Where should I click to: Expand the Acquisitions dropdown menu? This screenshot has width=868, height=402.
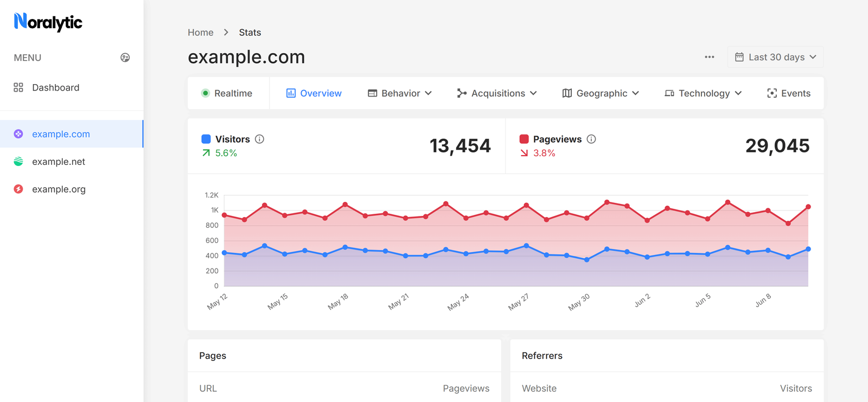(x=497, y=93)
